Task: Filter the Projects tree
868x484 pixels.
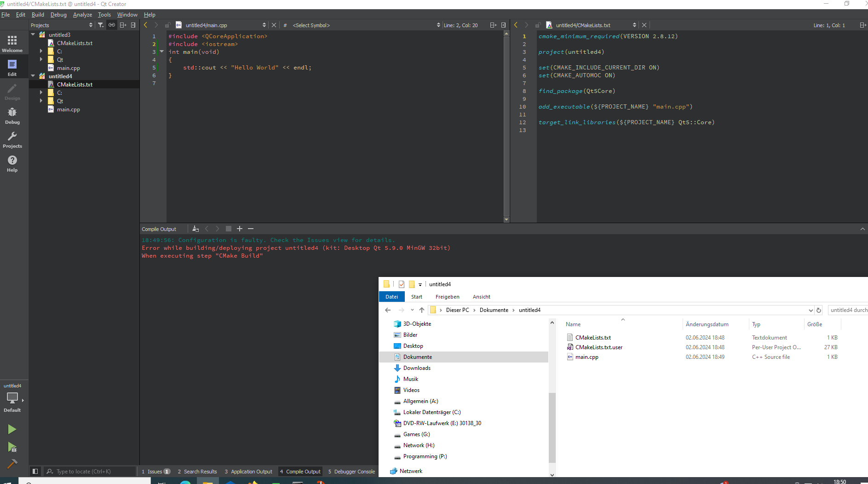Action: coord(101,25)
